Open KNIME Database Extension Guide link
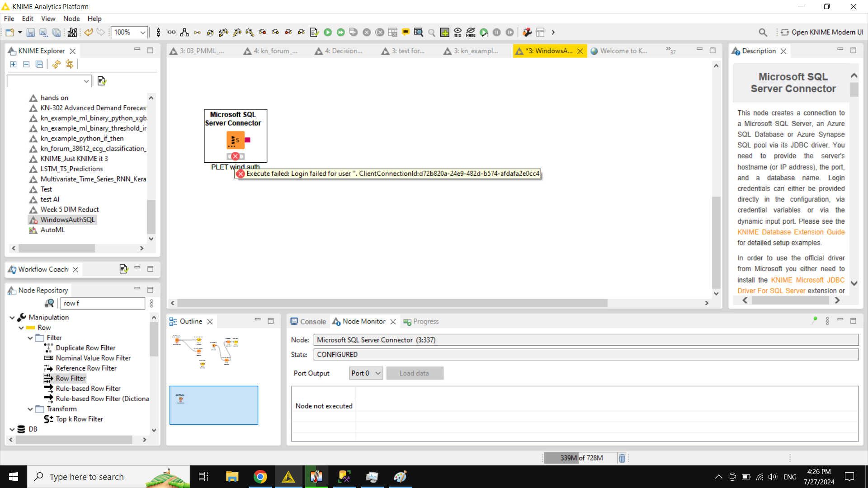 [791, 232]
